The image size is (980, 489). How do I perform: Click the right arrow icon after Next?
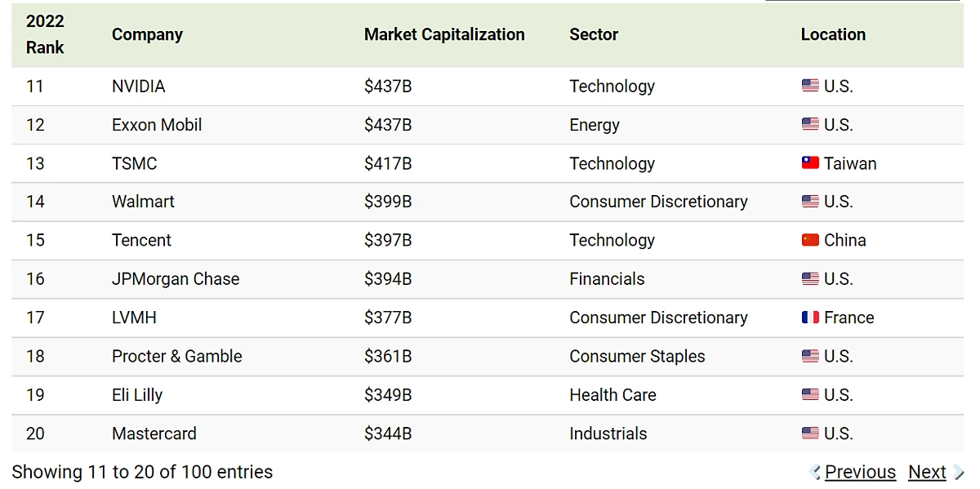pos(958,472)
